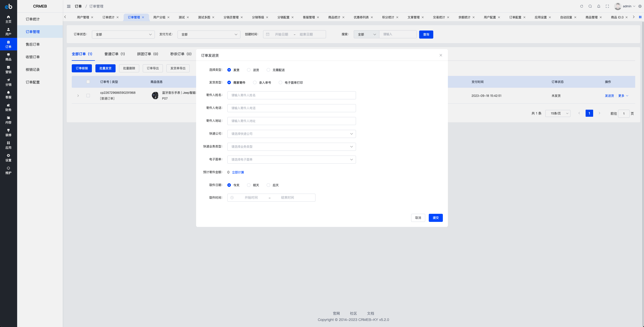The height and width of the screenshot is (327, 644).
Task: Click the refresh icon in header
Action: coord(582,6)
